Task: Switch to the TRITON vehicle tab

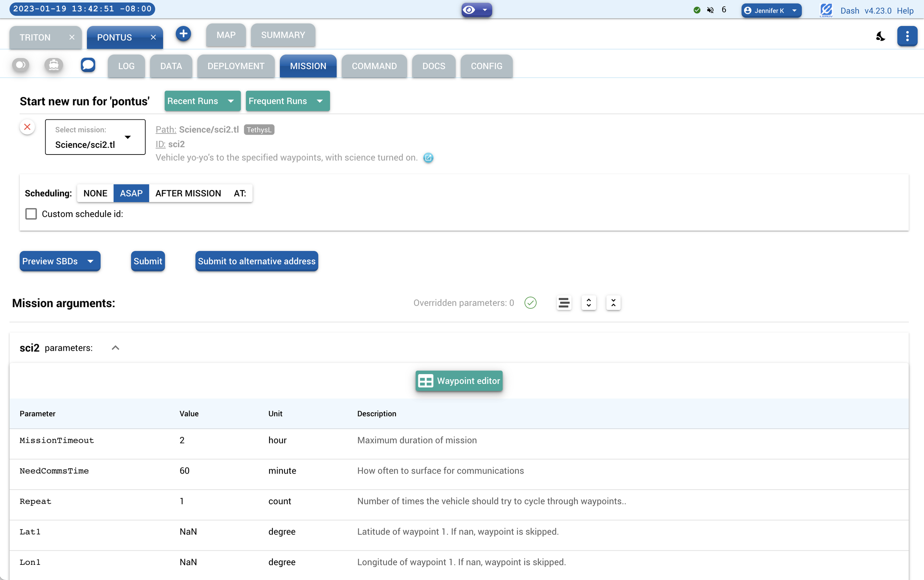Action: click(x=35, y=38)
